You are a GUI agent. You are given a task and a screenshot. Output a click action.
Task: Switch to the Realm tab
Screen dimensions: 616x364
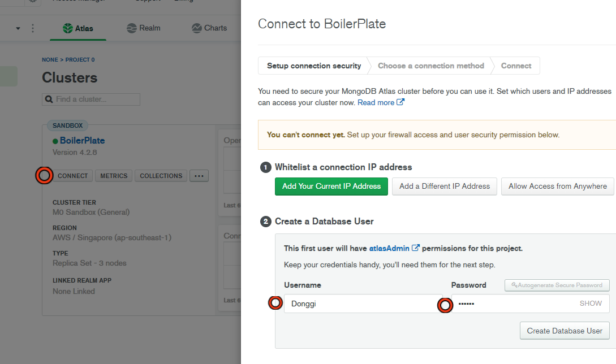tap(144, 28)
